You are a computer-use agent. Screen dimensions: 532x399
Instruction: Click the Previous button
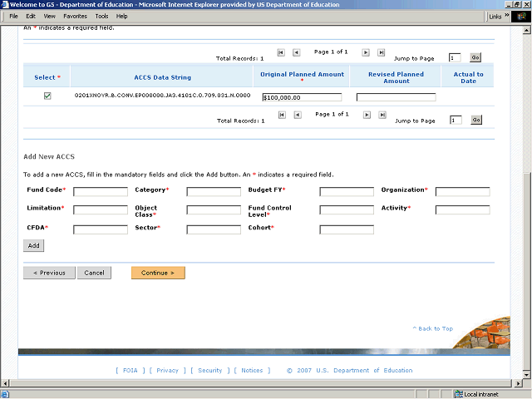tap(49, 273)
